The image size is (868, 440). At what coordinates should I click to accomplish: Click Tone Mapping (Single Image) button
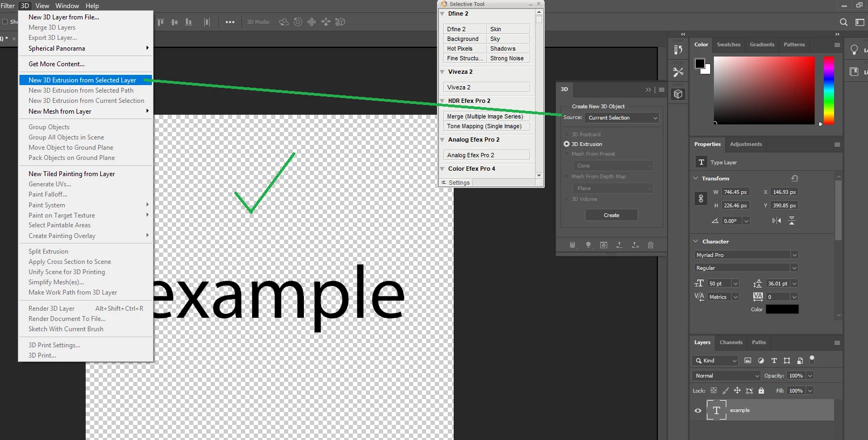pyautogui.click(x=487, y=126)
